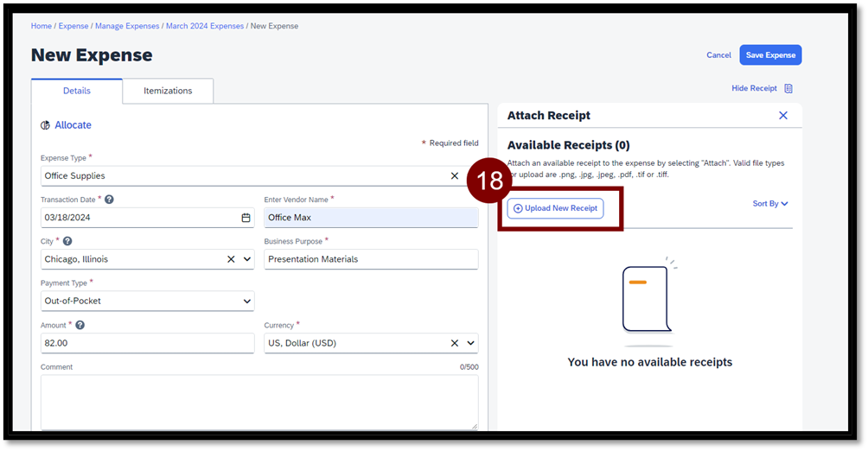This screenshot has height=451, width=868.
Task: Click help icon next to Transaction Date
Action: click(x=109, y=200)
